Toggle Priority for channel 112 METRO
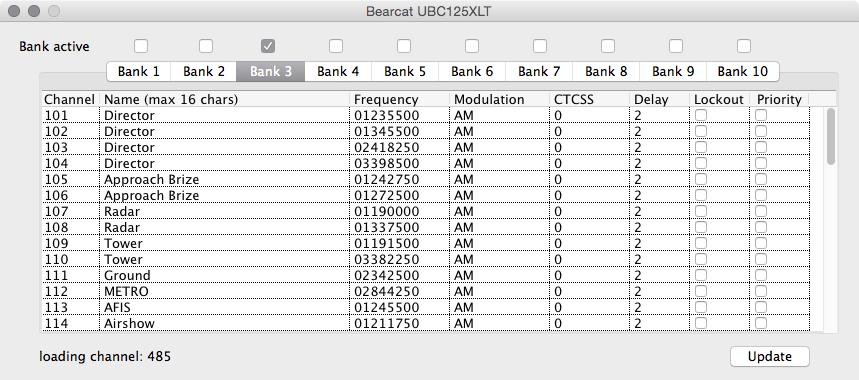The width and height of the screenshot is (859, 380). tap(761, 291)
